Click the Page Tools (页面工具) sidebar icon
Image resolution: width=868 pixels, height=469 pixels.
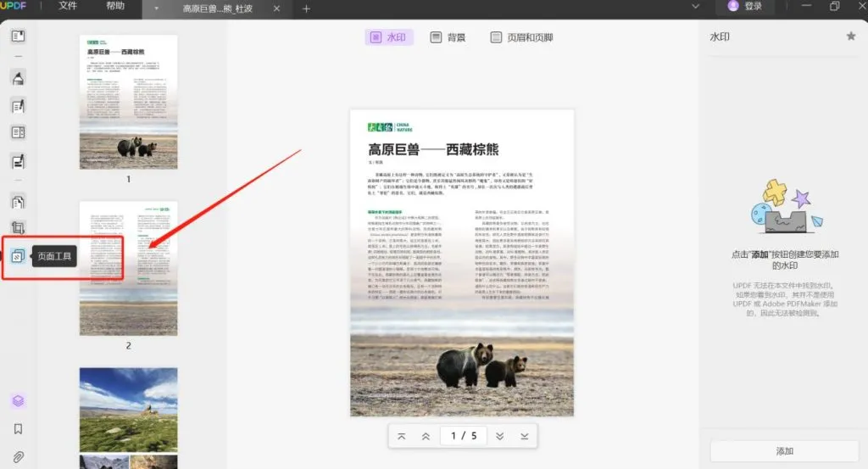click(x=18, y=256)
